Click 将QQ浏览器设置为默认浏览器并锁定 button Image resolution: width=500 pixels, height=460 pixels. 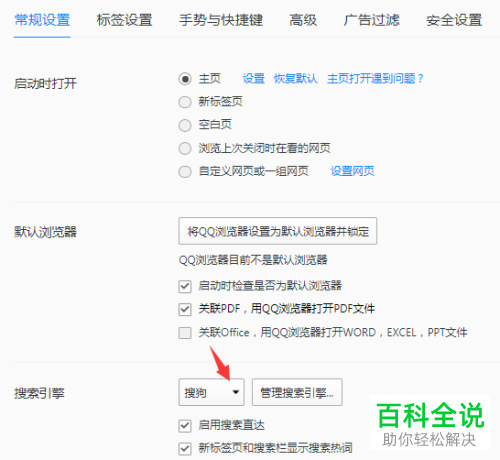pyautogui.click(x=278, y=231)
